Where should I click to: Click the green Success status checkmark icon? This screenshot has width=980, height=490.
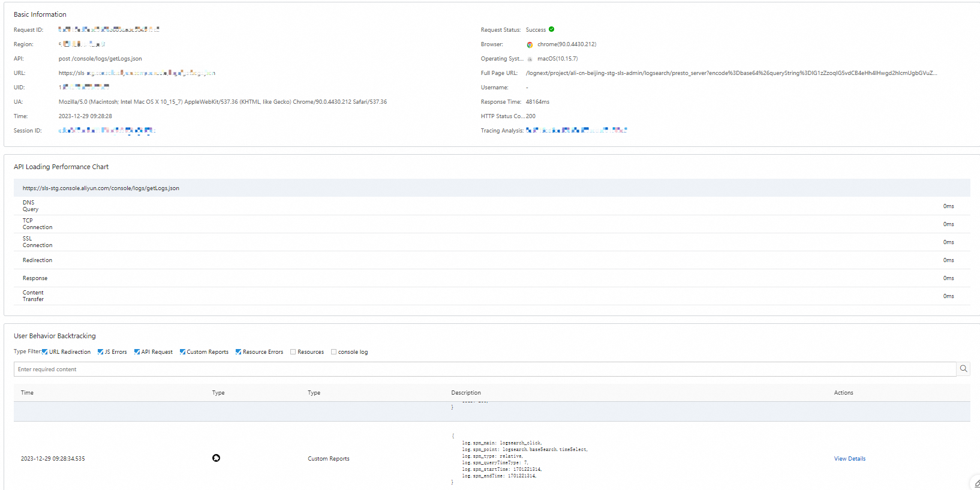tap(551, 29)
